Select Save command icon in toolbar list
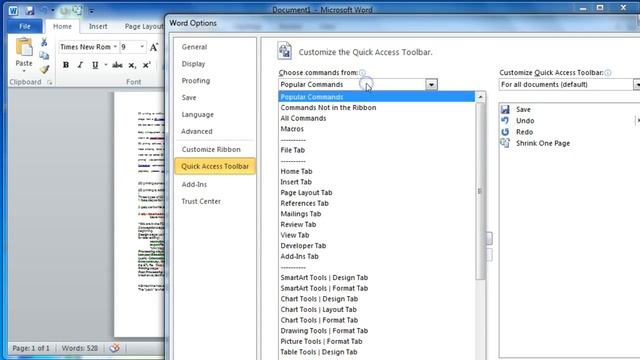 tap(505, 109)
